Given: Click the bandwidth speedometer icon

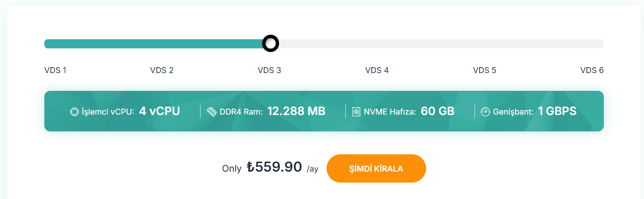Looking at the screenshot, I should tap(485, 111).
